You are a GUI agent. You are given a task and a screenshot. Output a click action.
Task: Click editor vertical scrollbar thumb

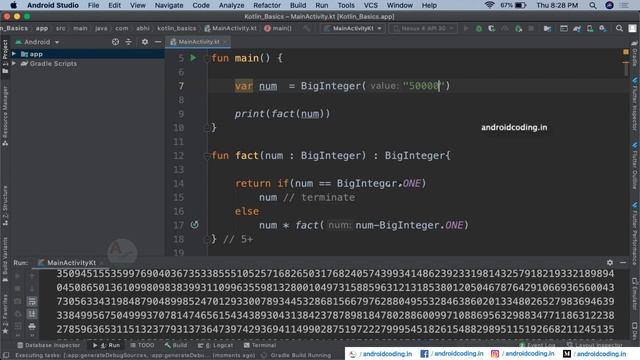pos(626,69)
